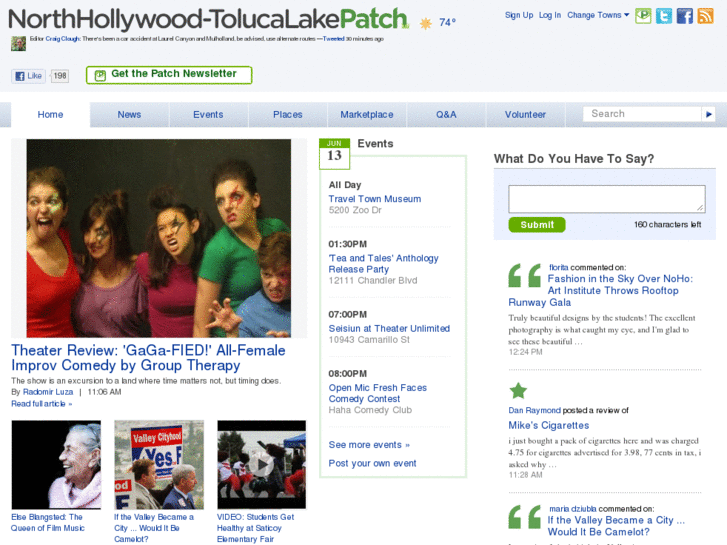
Task: Click Read full article link
Action: [x=41, y=404]
